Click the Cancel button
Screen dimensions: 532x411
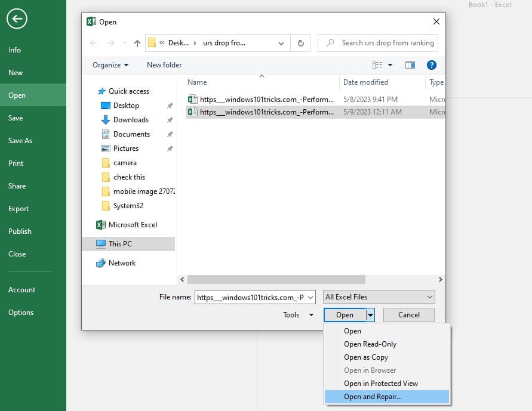(x=408, y=315)
